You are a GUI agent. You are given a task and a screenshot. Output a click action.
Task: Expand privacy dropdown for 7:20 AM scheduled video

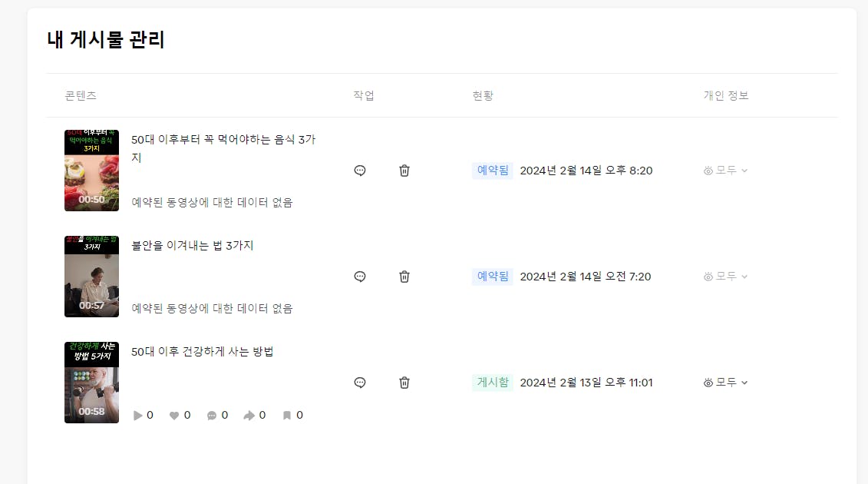point(726,277)
